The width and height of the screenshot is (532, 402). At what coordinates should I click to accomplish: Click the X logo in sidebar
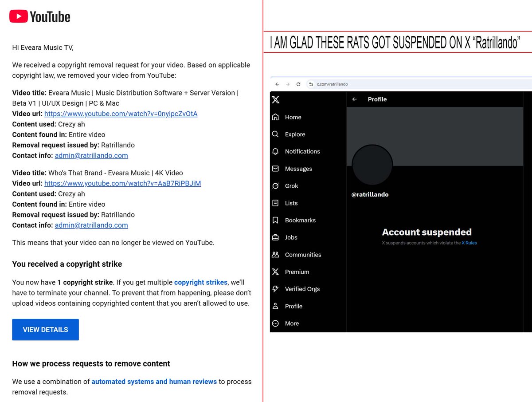tap(275, 100)
